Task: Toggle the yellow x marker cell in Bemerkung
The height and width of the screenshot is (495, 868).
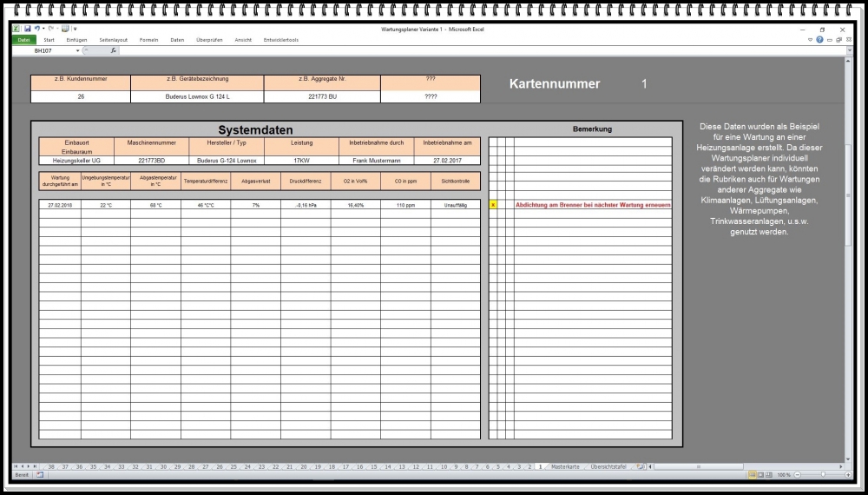Action: 493,205
